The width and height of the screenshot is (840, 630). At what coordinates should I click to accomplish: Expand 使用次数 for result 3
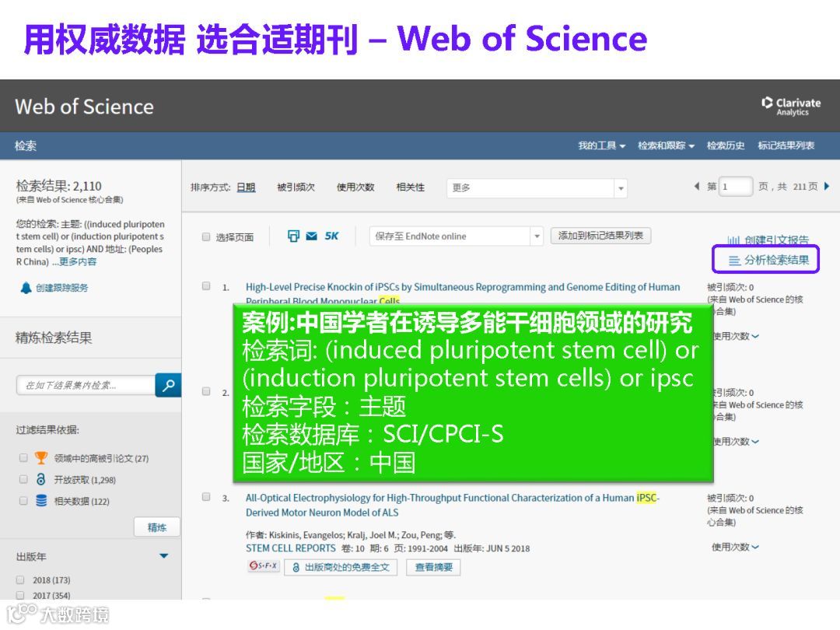coord(736,547)
